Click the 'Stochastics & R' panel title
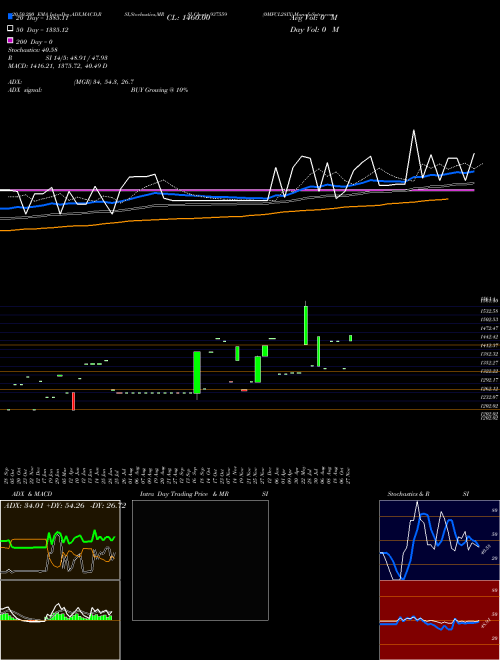Screen dimensions: 500x660 [408, 494]
